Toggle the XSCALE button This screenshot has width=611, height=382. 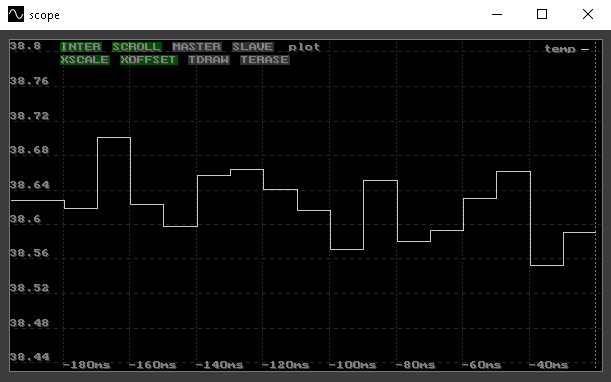85,60
